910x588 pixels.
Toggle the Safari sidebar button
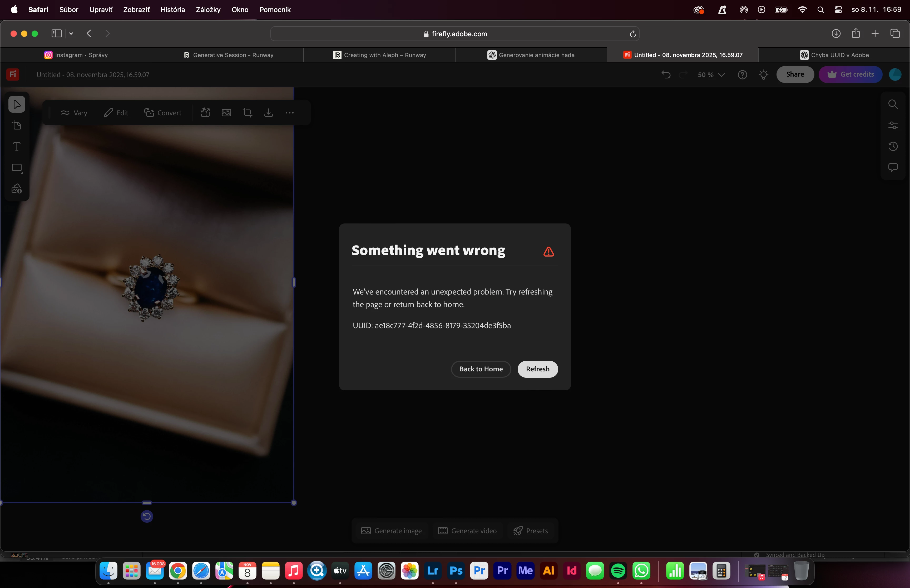pos(57,34)
